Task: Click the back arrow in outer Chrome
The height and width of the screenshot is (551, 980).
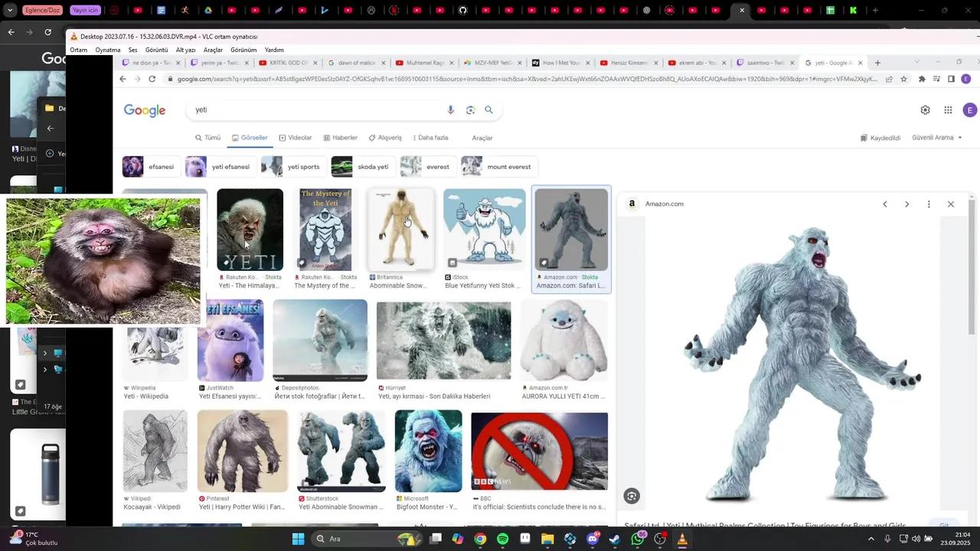Action: 11,32
